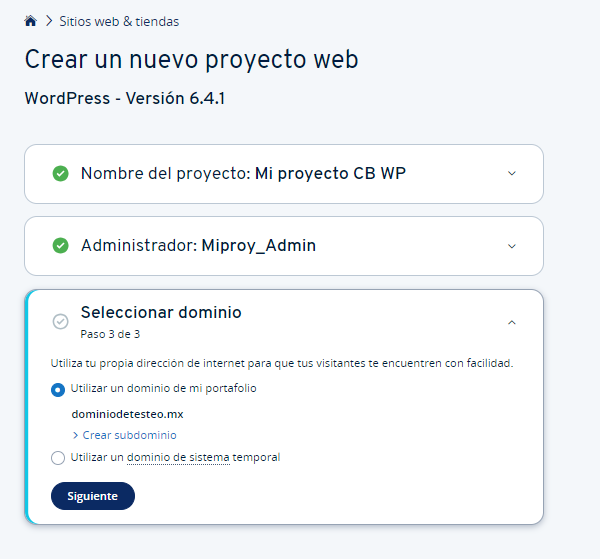Expand the 'Administrador' section chevron

(512, 246)
